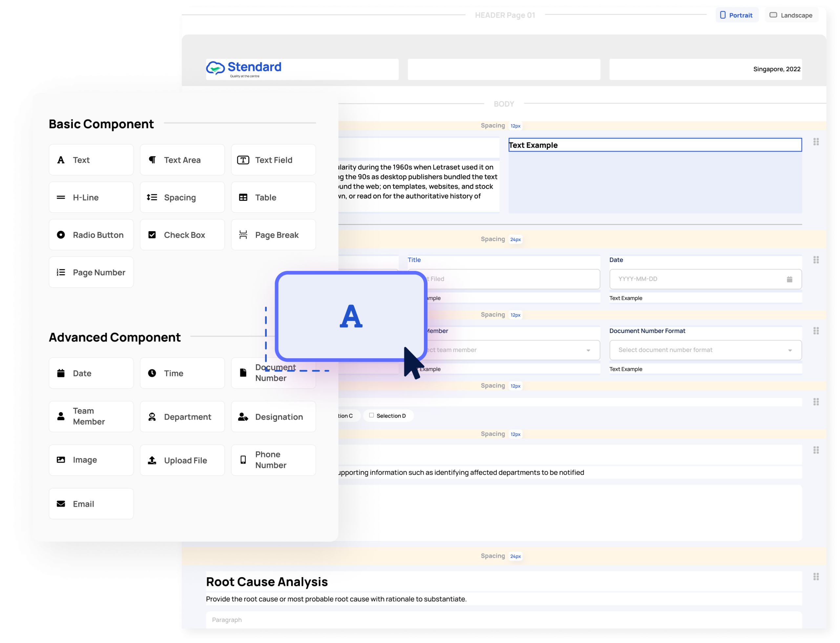The image size is (840, 643).
Task: Pick the Department component icon
Action: 152,417
